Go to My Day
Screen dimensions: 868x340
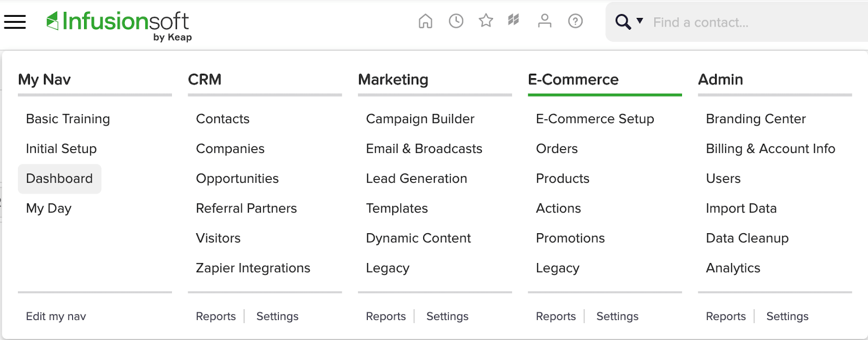[49, 208]
